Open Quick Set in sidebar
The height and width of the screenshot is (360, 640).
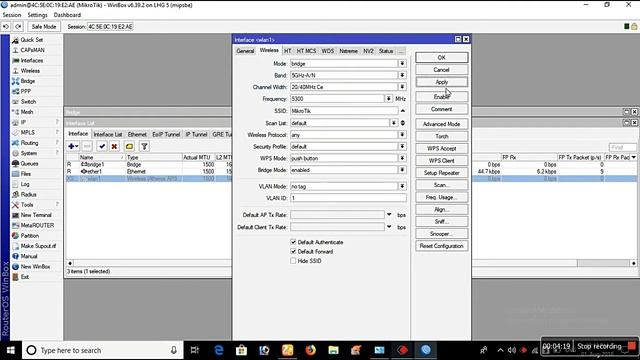pos(32,40)
